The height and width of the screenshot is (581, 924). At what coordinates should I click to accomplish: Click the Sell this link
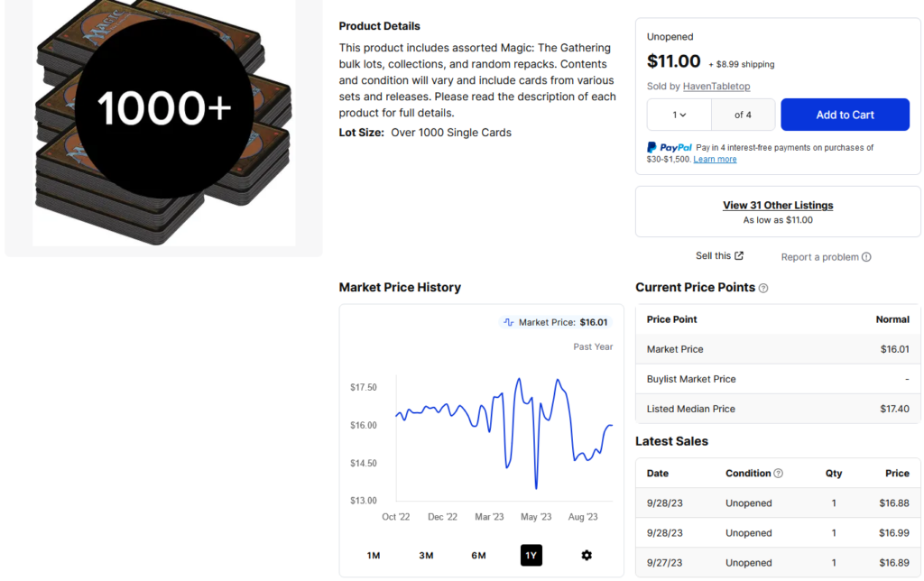[x=713, y=256]
